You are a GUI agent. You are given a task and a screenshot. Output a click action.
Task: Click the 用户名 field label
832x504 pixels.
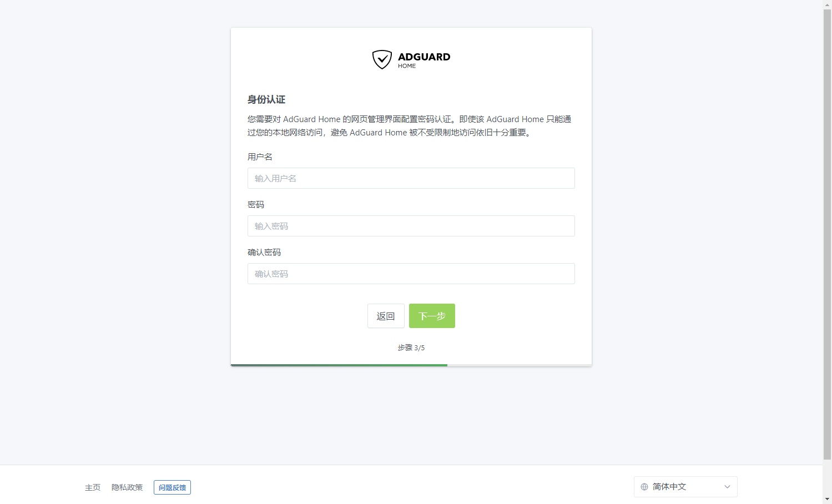260,157
